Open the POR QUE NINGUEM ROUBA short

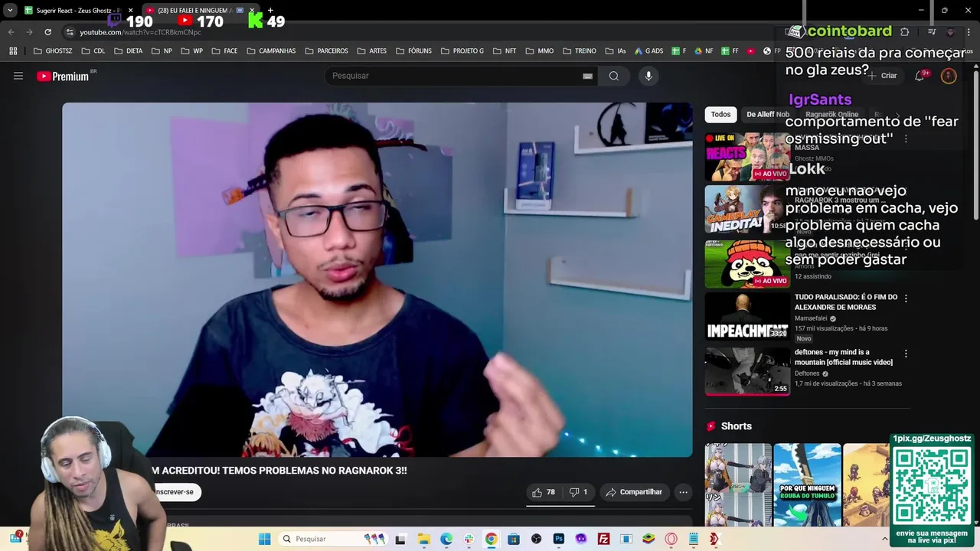[807, 485]
